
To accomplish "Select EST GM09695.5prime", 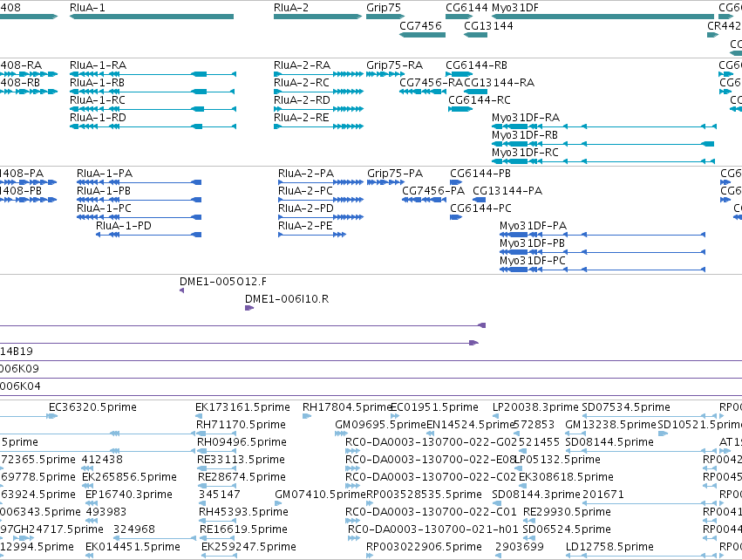I will coord(380,425).
